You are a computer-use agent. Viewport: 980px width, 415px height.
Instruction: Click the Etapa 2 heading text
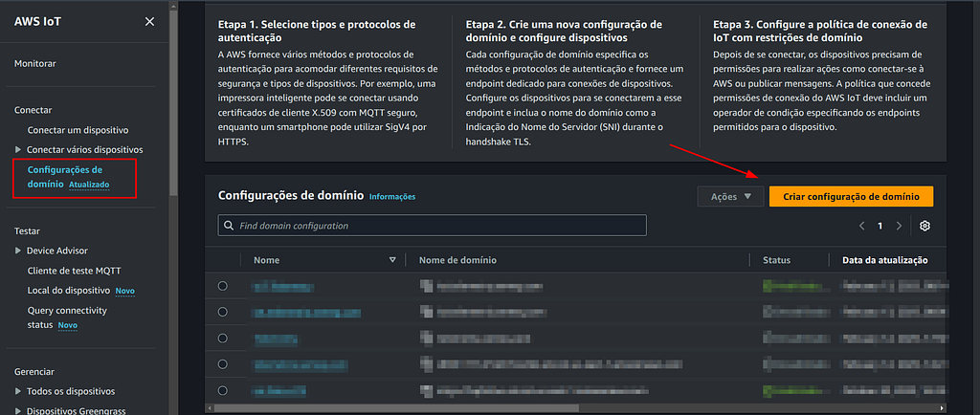[564, 32]
